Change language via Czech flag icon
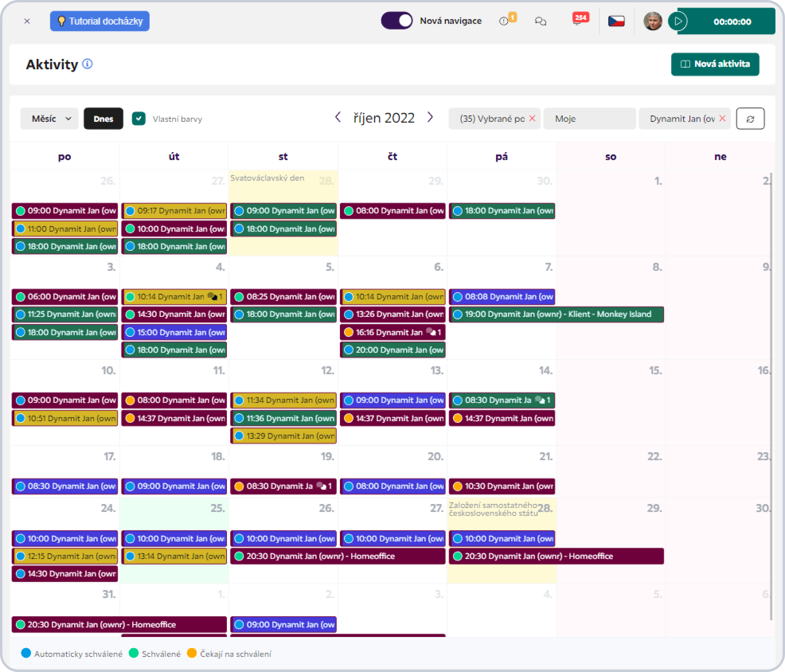 point(616,21)
